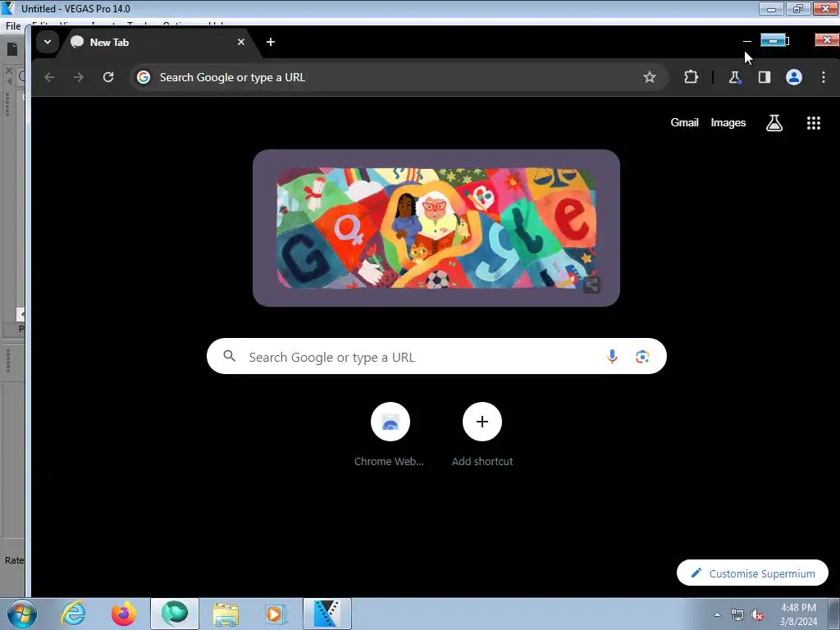This screenshot has height=630, width=840.
Task: Click the Google search box
Action: [x=436, y=356]
